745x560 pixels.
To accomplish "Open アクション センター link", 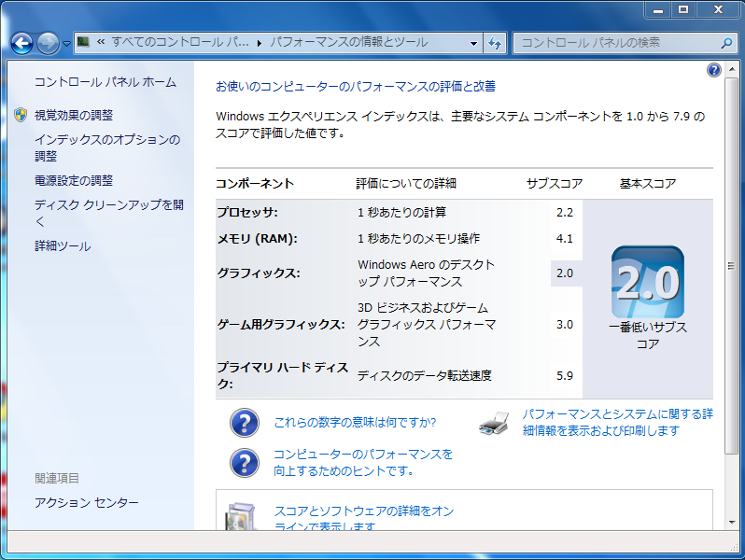I will (x=87, y=502).
